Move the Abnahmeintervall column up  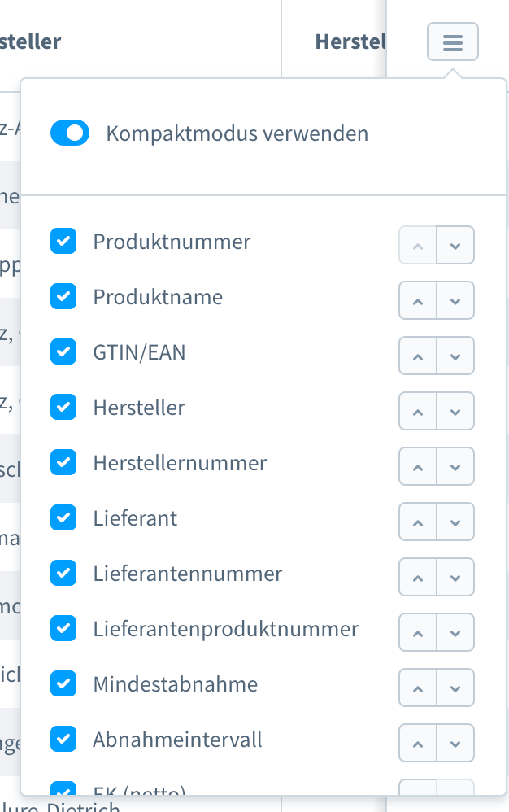coord(417,743)
